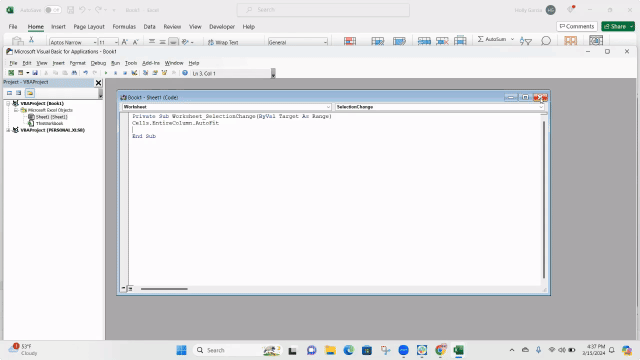This screenshot has width=640, height=360.
Task: Click the Procedure View button at code window bottom
Action: coord(123,289)
